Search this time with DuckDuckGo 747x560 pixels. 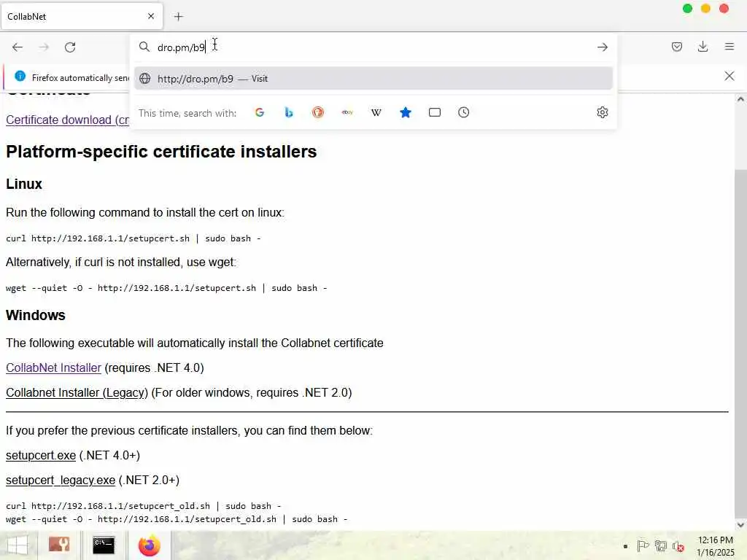tap(318, 112)
